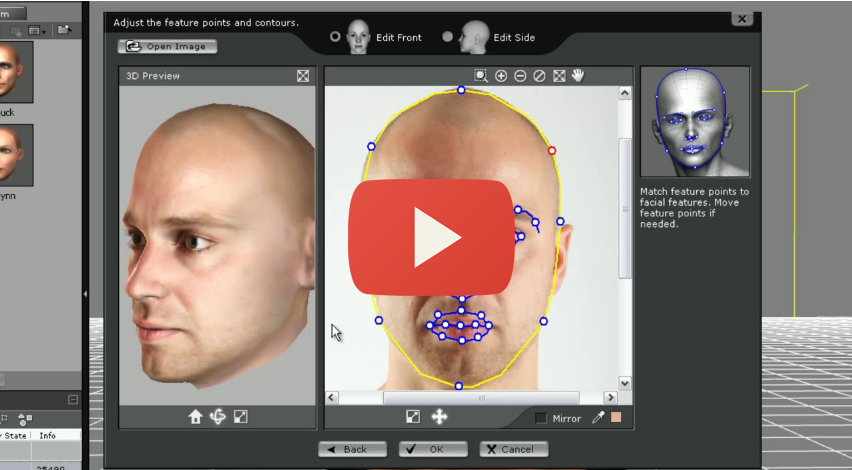Collapse the lower left panel minus icon
852x470 pixels.
(x=73, y=400)
